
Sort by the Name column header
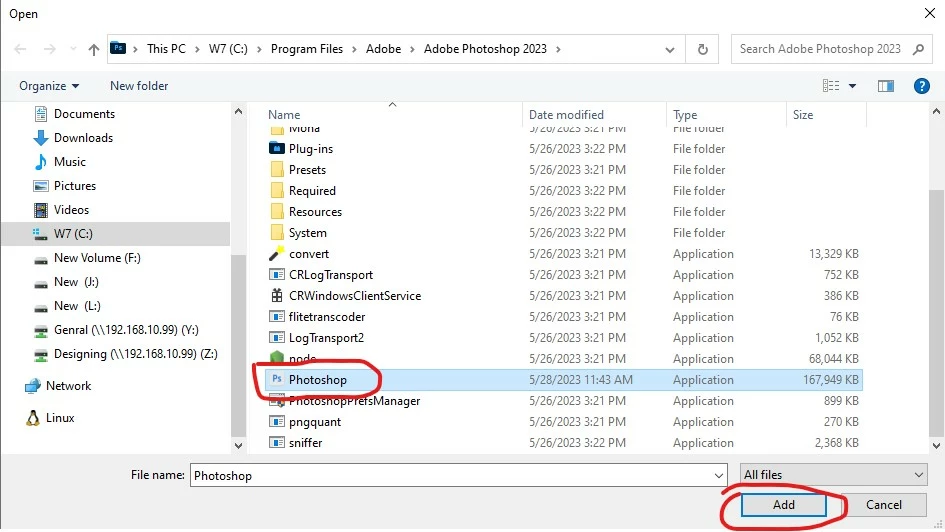[x=284, y=114]
